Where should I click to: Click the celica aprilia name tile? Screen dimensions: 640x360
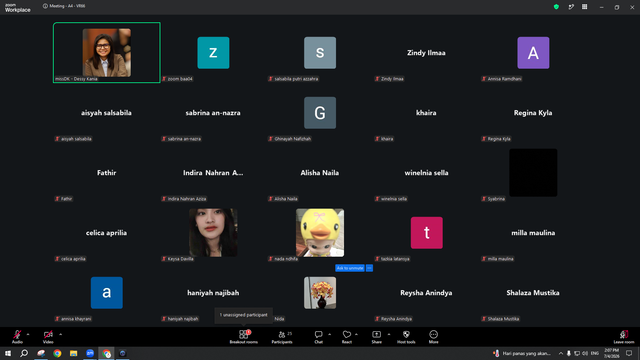pyautogui.click(x=106, y=233)
